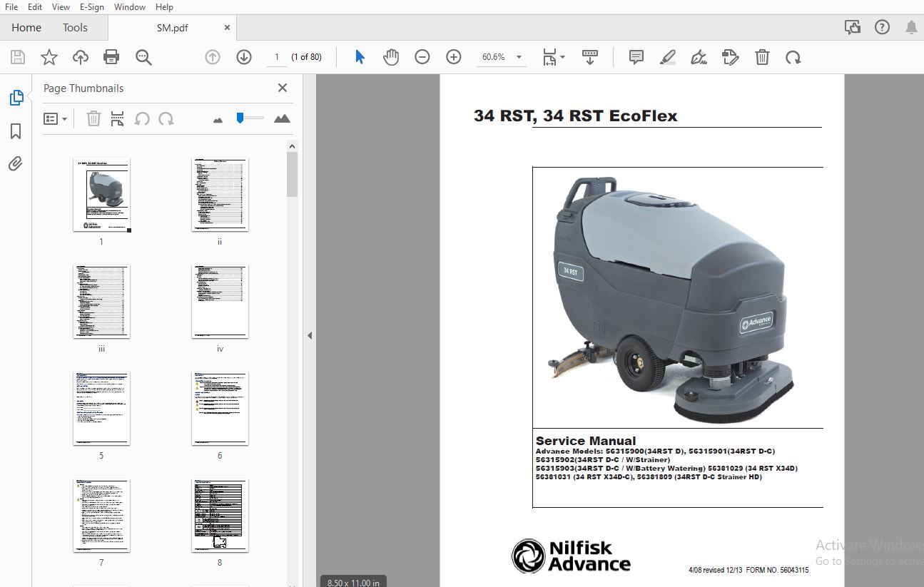924x587 pixels.
Task: Open the page fit options dropdown
Action: click(554, 57)
